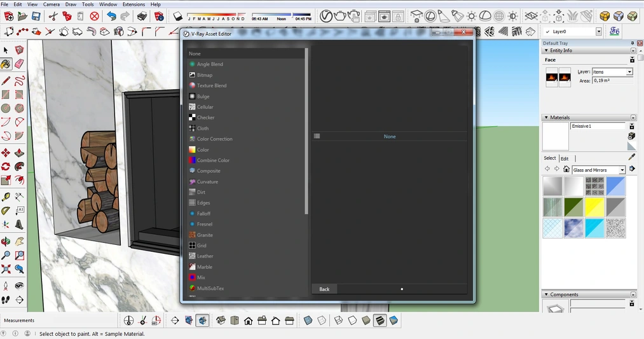Pick the blue translucent glass swatch
The height and width of the screenshot is (339, 644).
pyautogui.click(x=615, y=186)
